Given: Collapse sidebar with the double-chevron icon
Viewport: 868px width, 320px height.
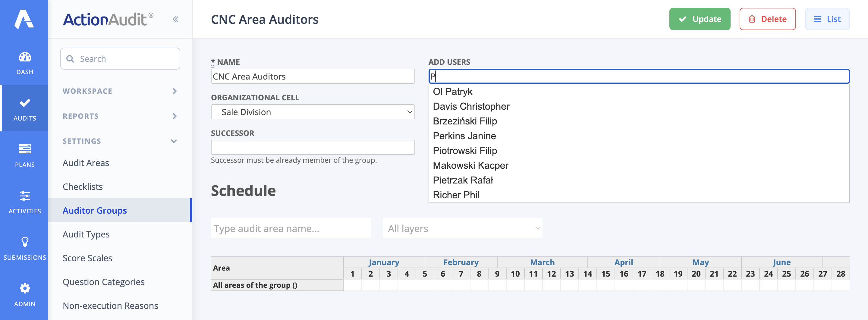Looking at the screenshot, I should click(x=175, y=19).
